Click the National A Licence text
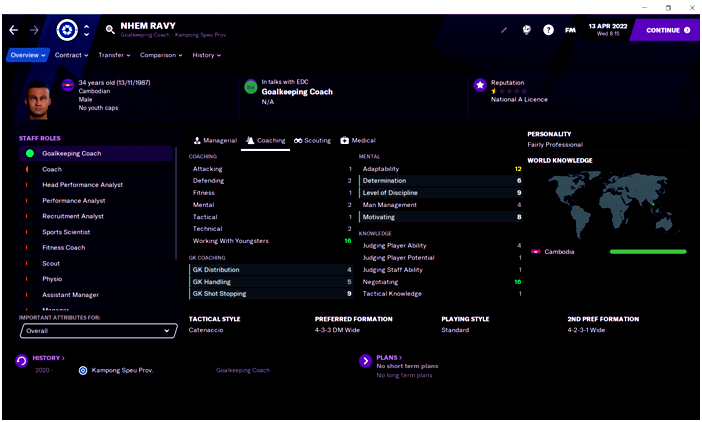 click(519, 100)
